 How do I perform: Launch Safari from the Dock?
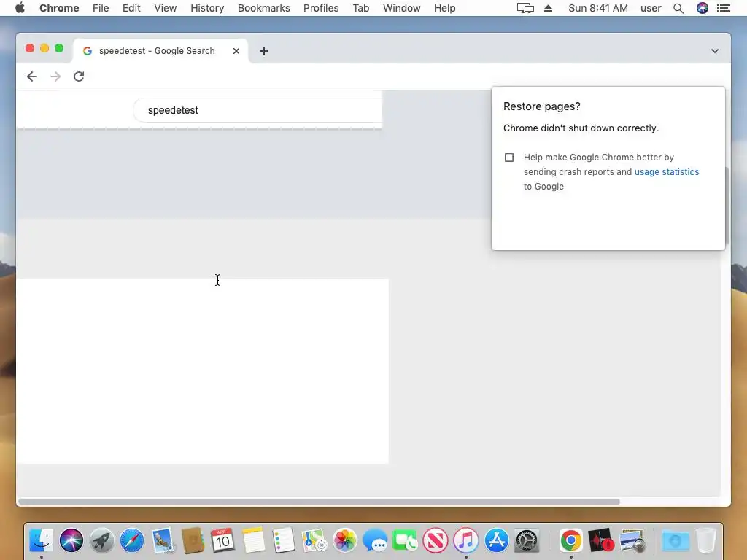coord(132,540)
